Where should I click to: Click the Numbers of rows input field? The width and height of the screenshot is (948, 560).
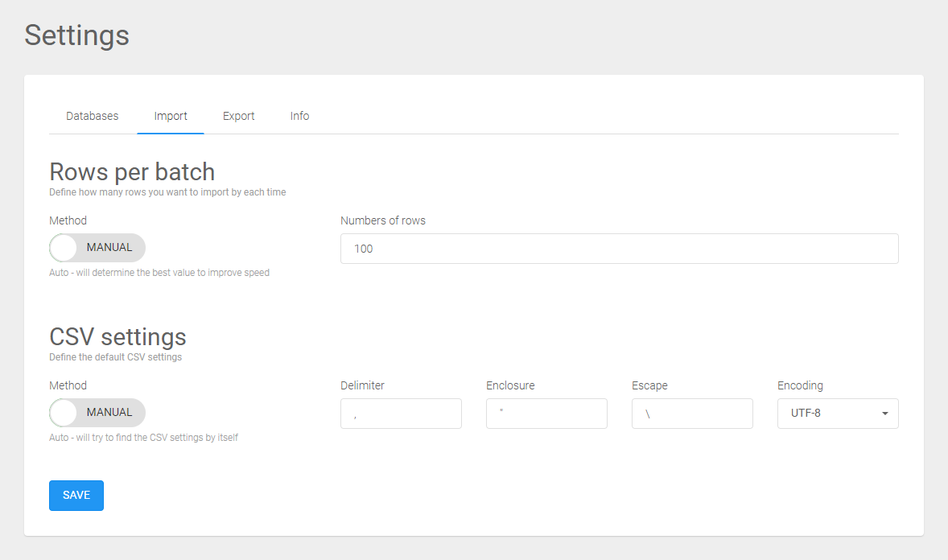point(619,249)
